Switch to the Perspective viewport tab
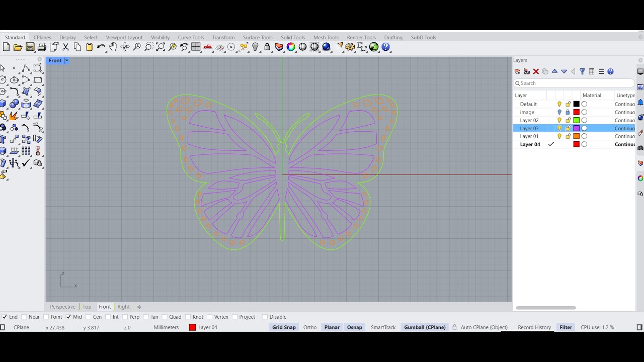The width and height of the screenshot is (644, 362). (62, 307)
